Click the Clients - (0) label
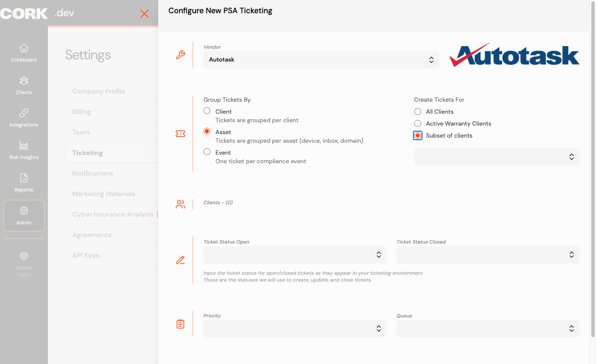 pos(218,203)
